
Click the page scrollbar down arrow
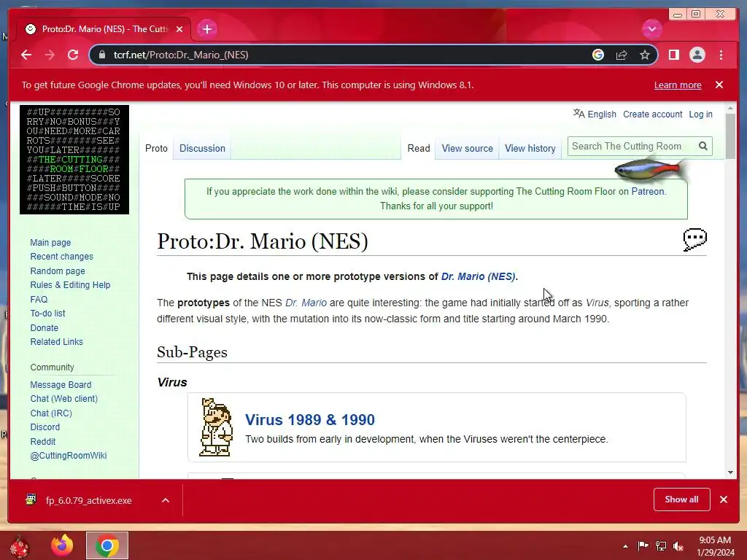(730, 472)
